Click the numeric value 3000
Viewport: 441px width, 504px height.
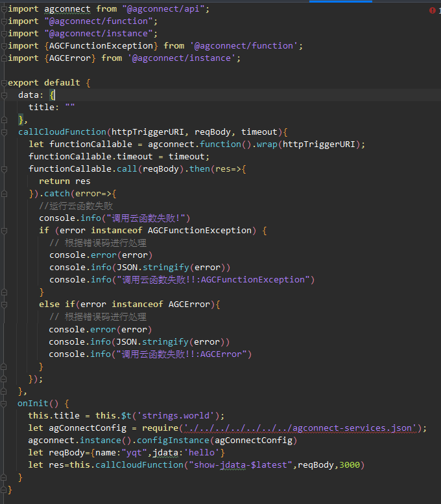[x=350, y=465]
